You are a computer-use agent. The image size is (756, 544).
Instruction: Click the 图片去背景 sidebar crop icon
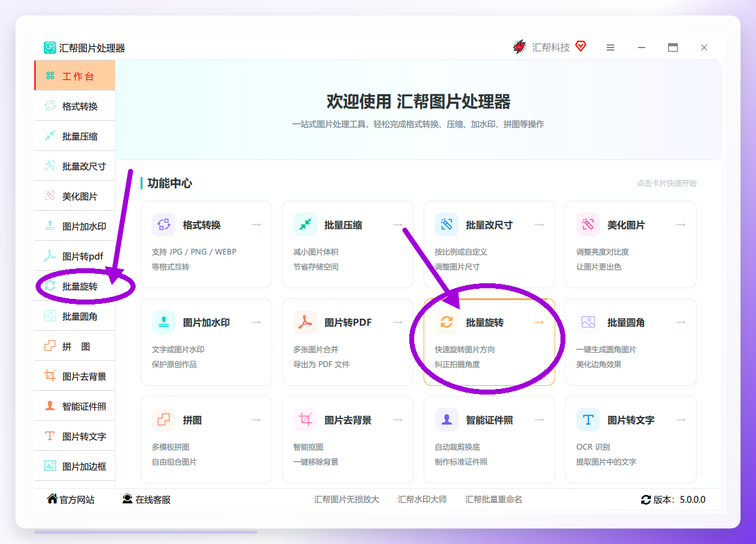(x=50, y=376)
